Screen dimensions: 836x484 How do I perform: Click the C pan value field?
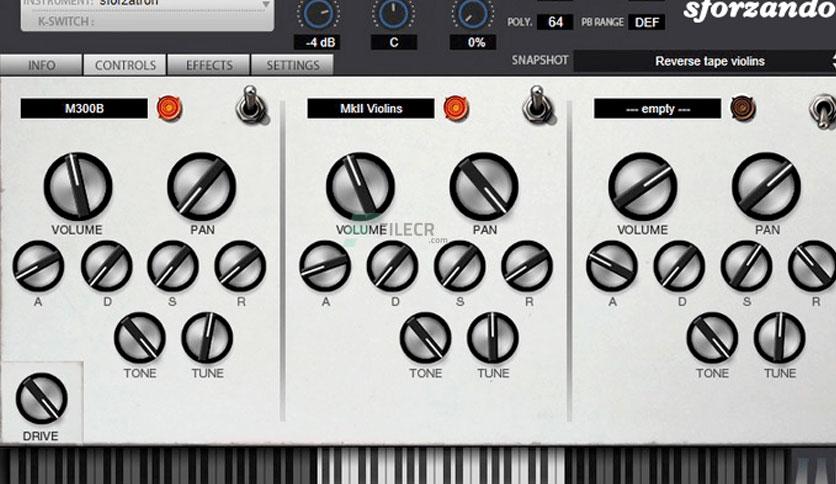pyautogui.click(x=393, y=43)
